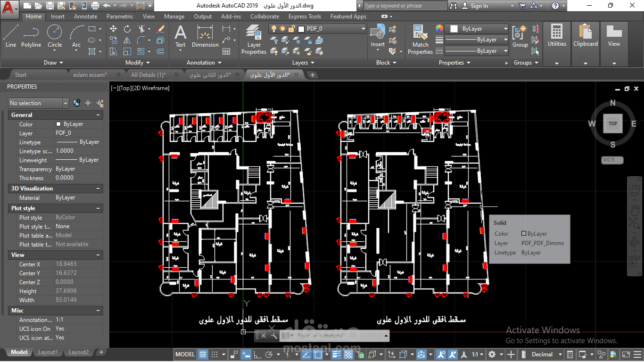Viewport: 644px width, 362px height.
Task: Click the Table icon in Annotation panel
Action: [226, 51]
